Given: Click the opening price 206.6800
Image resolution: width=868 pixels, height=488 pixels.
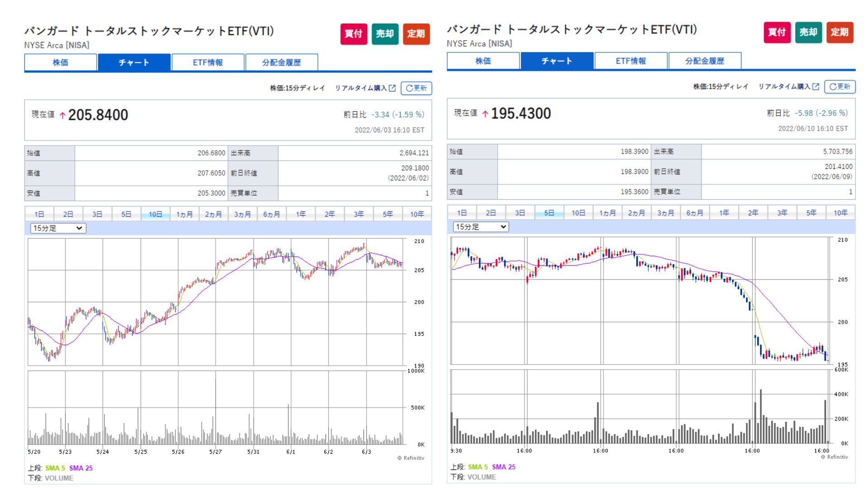Looking at the screenshot, I should [211, 153].
